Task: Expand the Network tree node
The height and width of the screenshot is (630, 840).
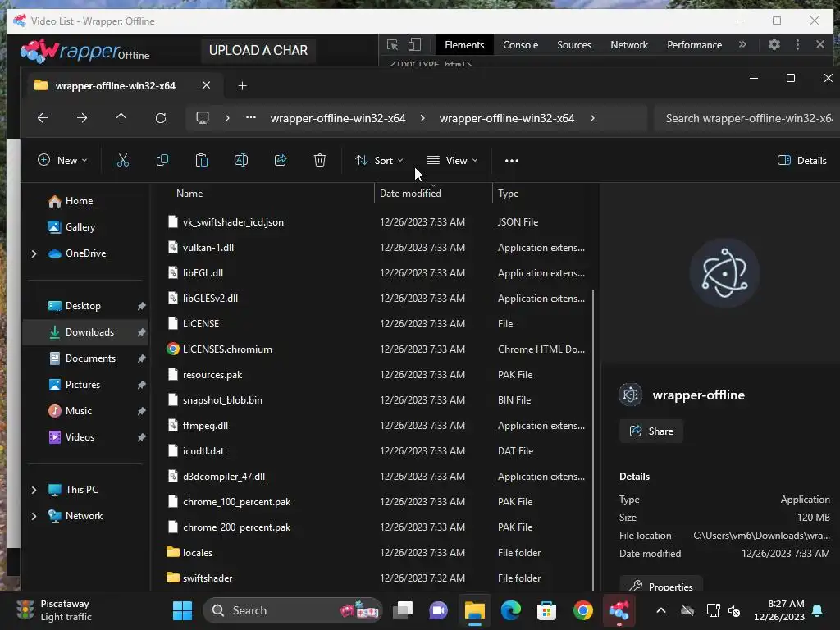Action: coord(34,516)
